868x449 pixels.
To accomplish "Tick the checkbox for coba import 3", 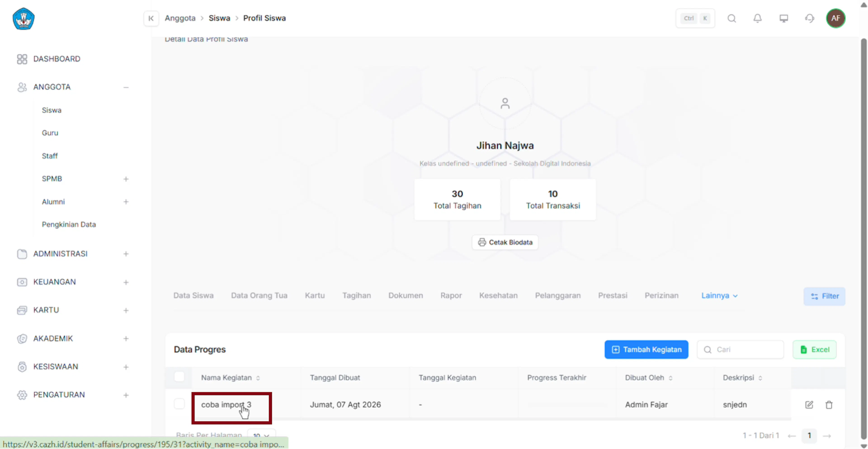I will coord(179,404).
